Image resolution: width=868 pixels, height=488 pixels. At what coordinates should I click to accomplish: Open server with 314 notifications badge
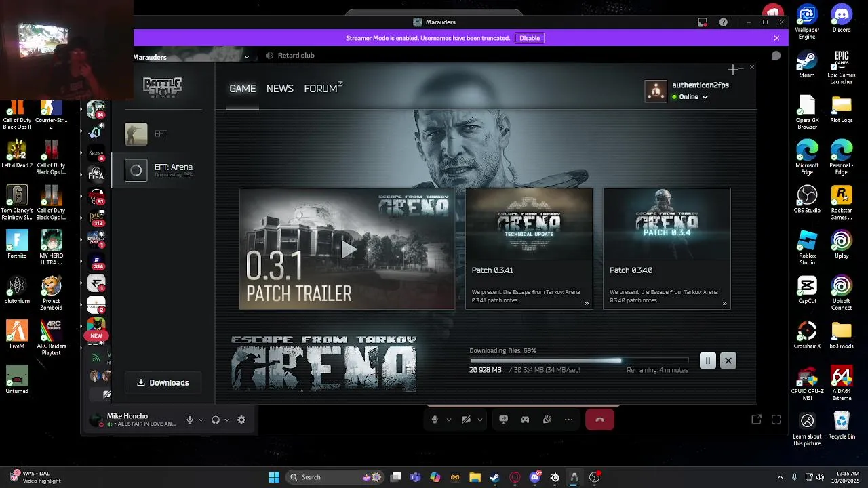click(x=96, y=262)
